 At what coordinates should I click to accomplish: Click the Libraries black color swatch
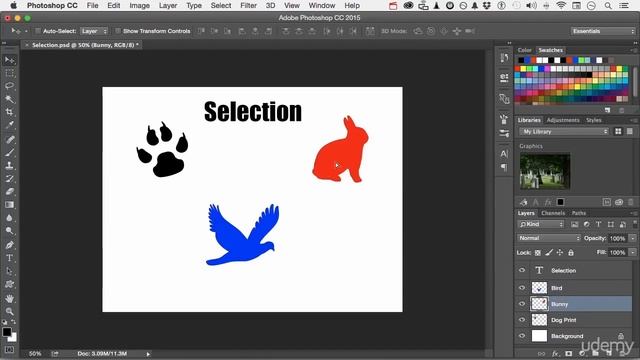click(560, 202)
